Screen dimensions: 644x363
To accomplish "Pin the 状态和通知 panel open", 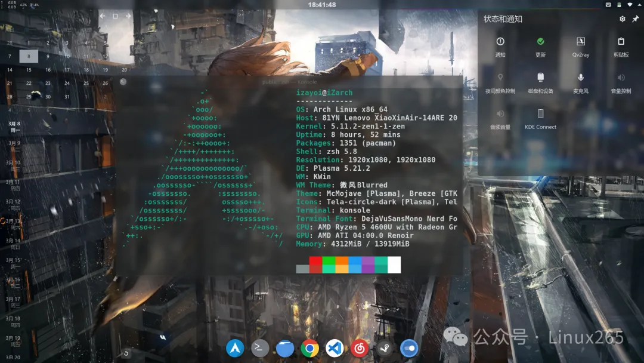I will point(636,19).
